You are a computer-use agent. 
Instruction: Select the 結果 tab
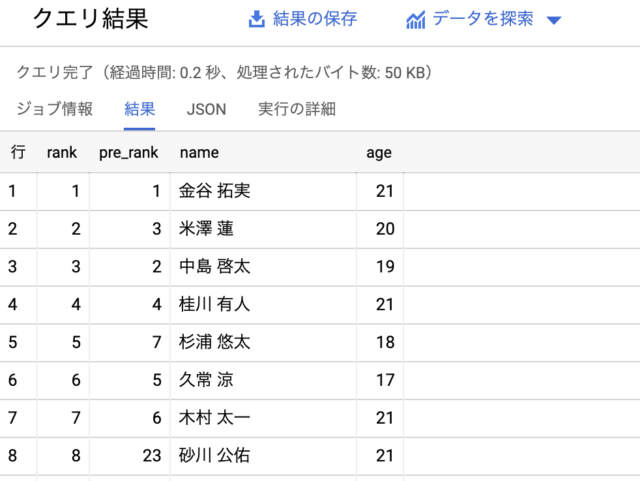(x=139, y=109)
